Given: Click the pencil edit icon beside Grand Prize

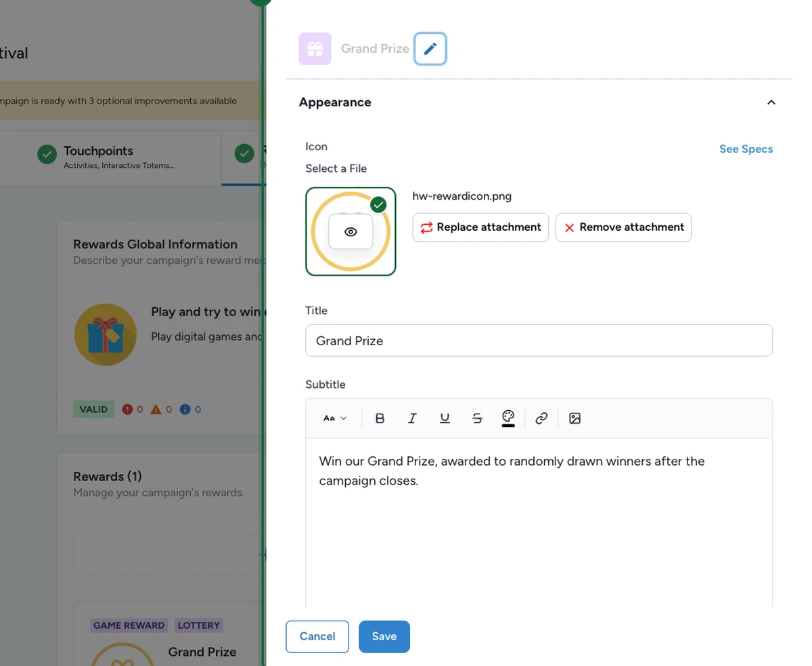Looking at the screenshot, I should [x=430, y=49].
